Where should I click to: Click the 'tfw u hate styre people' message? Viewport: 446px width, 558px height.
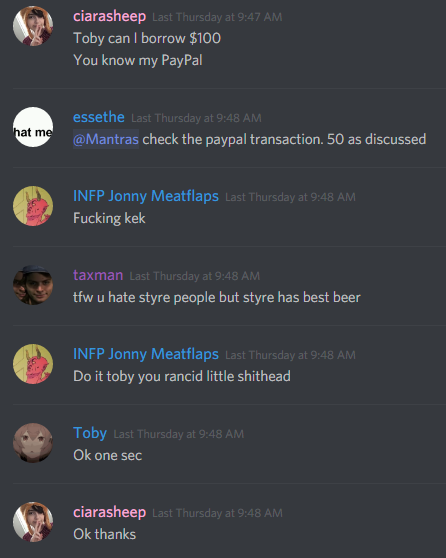217,298
